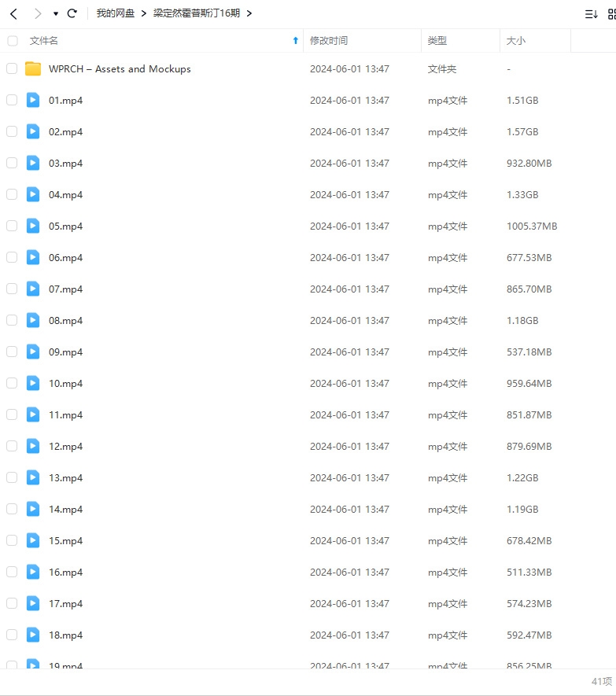The height and width of the screenshot is (696, 616).
Task: Open WPRCH – Assets and Mockups folder
Action: [x=120, y=68]
